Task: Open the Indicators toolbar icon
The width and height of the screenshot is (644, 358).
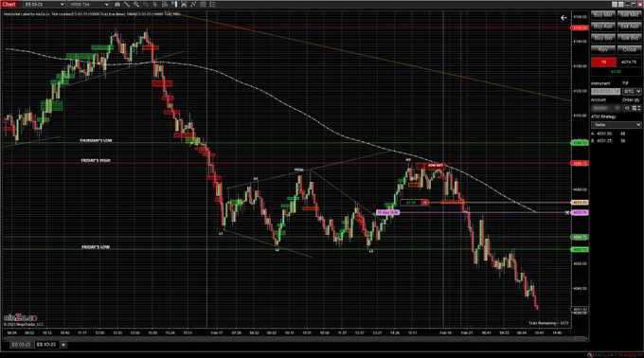Action: click(x=184, y=4)
